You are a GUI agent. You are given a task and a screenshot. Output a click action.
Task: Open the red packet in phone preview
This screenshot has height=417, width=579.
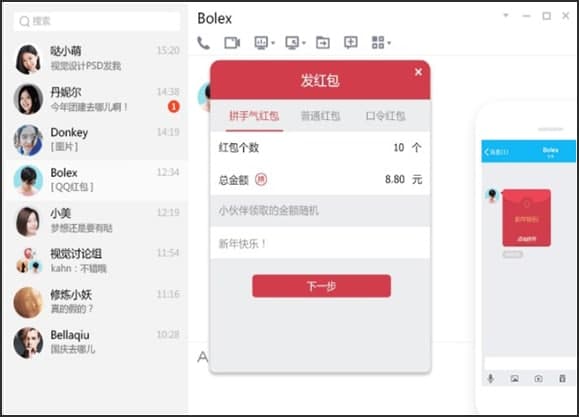click(x=527, y=218)
